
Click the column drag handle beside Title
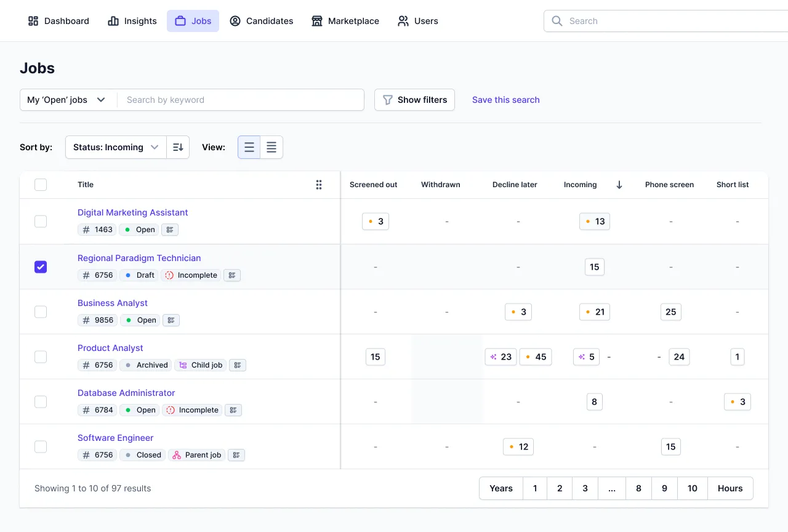pyautogui.click(x=319, y=185)
